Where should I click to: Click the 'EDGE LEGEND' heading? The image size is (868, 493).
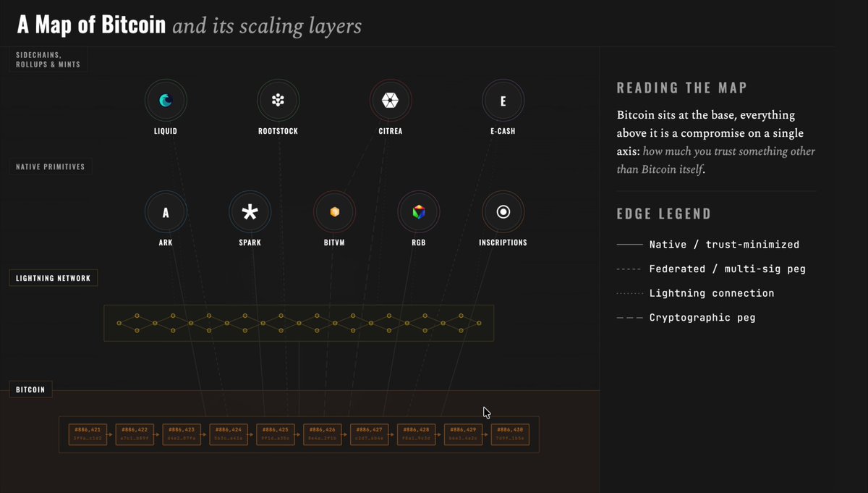pos(664,214)
